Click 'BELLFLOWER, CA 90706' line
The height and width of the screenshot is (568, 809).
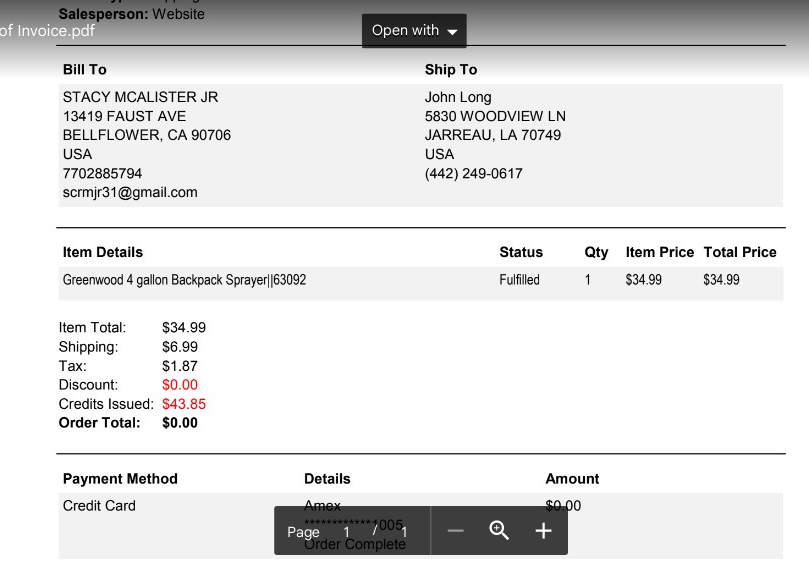tap(147, 135)
